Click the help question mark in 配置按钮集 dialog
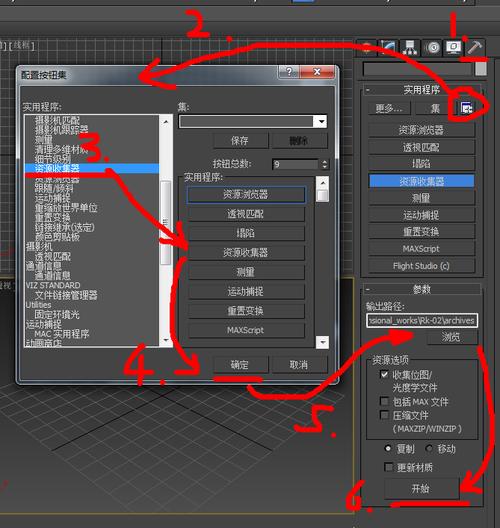500x528 pixels. click(289, 72)
